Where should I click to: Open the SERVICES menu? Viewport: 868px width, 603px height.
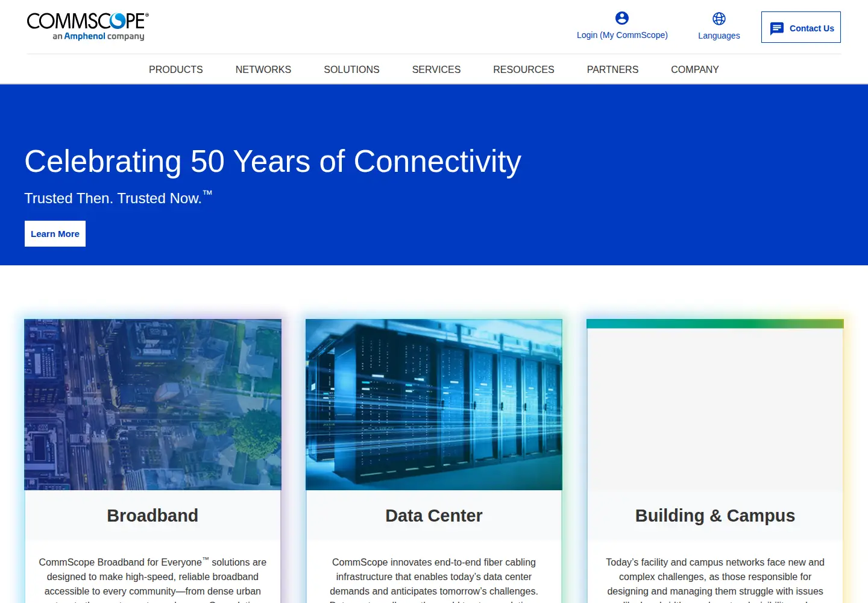click(436, 69)
